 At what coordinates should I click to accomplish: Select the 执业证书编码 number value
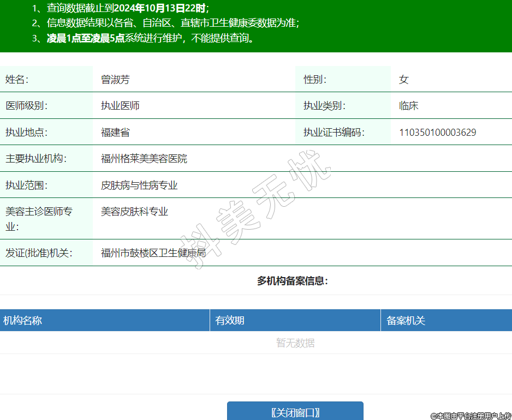pos(437,133)
